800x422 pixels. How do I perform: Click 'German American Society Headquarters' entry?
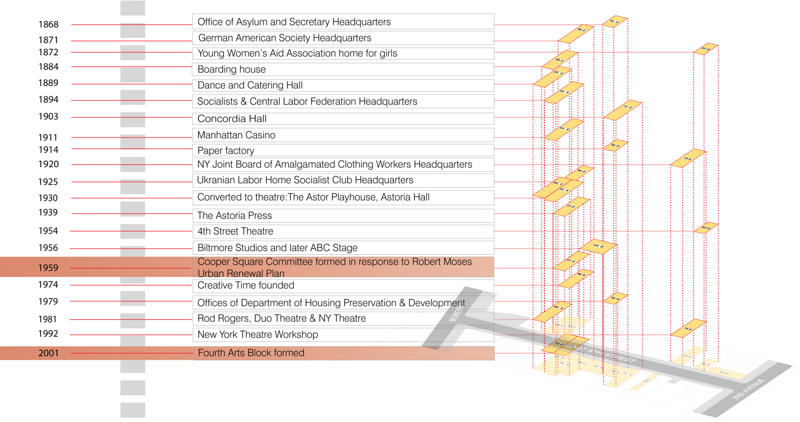coord(343,38)
